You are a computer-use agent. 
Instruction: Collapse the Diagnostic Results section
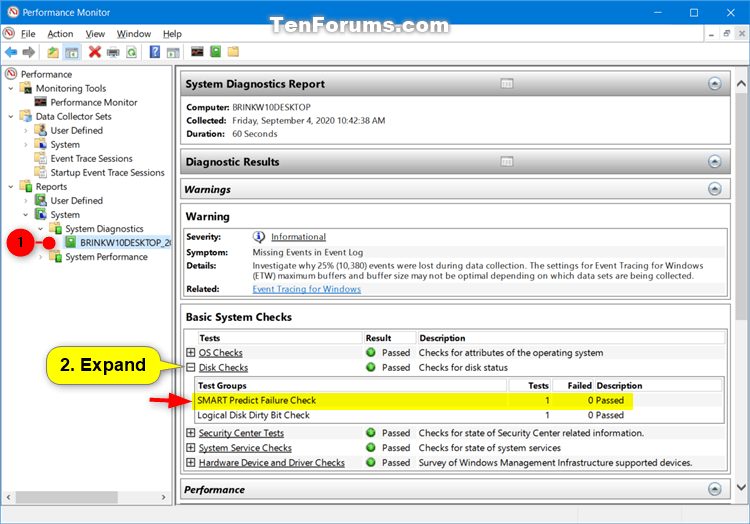pos(715,162)
